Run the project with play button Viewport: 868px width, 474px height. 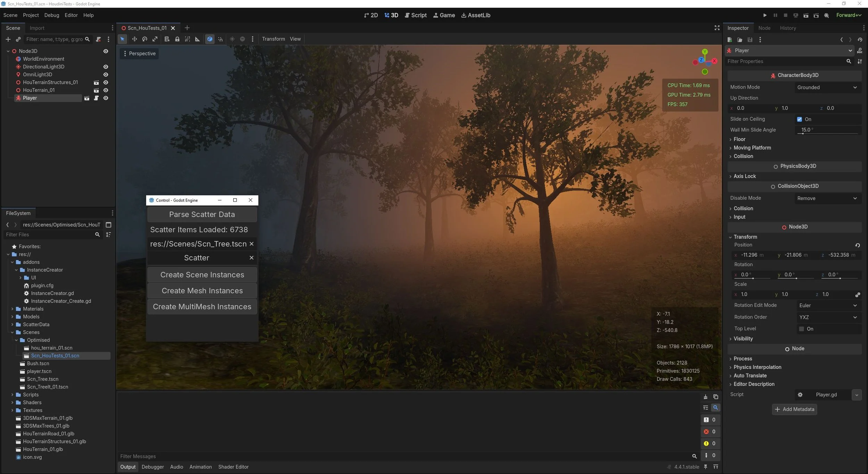click(765, 15)
